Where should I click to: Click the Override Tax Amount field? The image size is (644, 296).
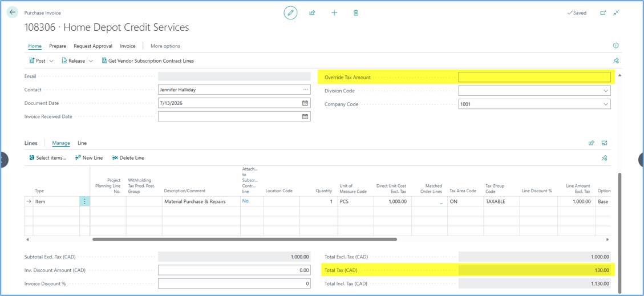[534, 77]
